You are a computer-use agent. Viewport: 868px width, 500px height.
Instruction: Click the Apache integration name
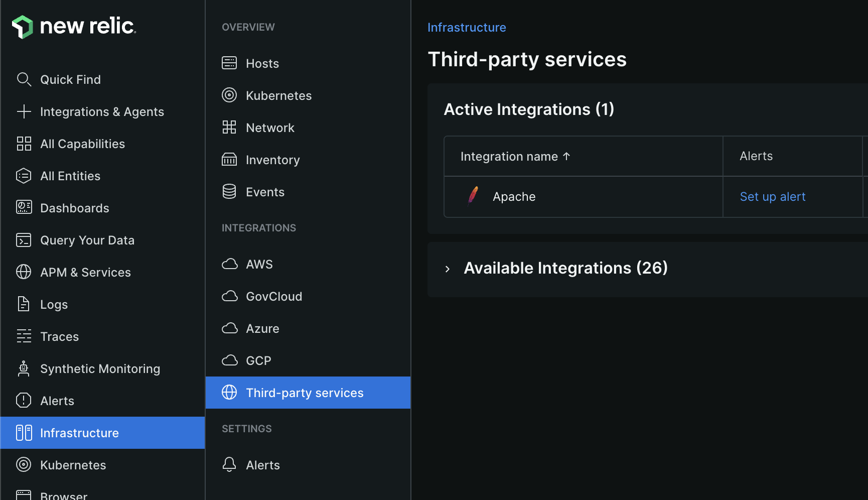[x=514, y=197]
